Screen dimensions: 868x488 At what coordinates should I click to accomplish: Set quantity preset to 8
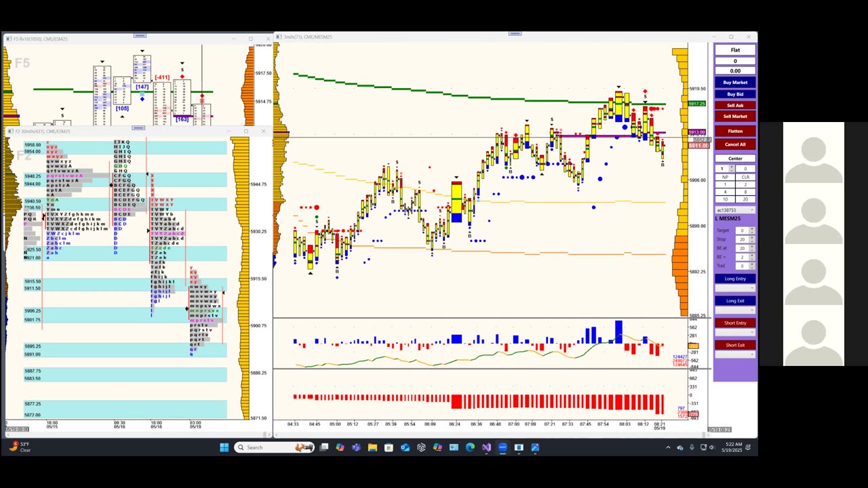tap(745, 192)
